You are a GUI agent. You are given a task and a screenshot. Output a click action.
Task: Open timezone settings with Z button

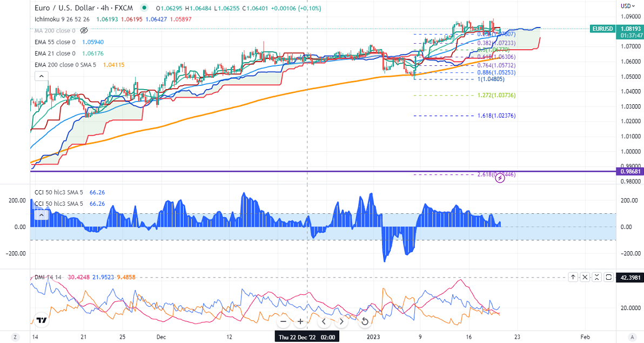pyautogui.click(x=15, y=337)
